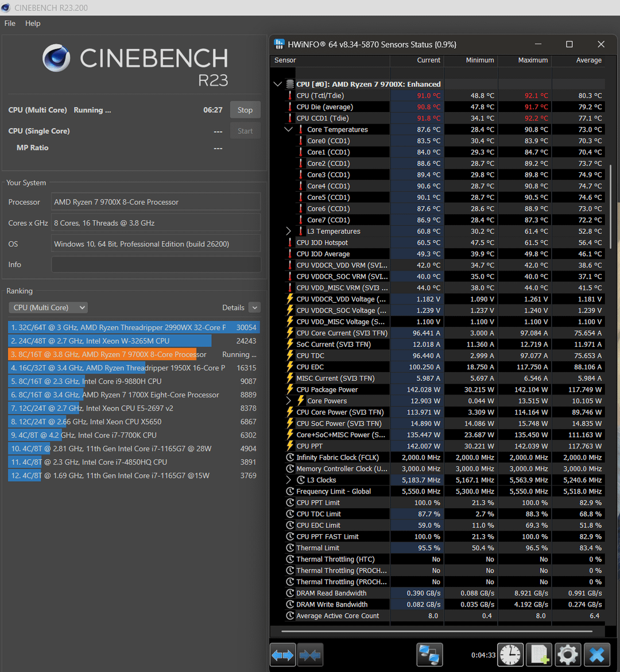Open the Help menu in Cinebench
Screen dimensions: 620x672
tap(33, 24)
